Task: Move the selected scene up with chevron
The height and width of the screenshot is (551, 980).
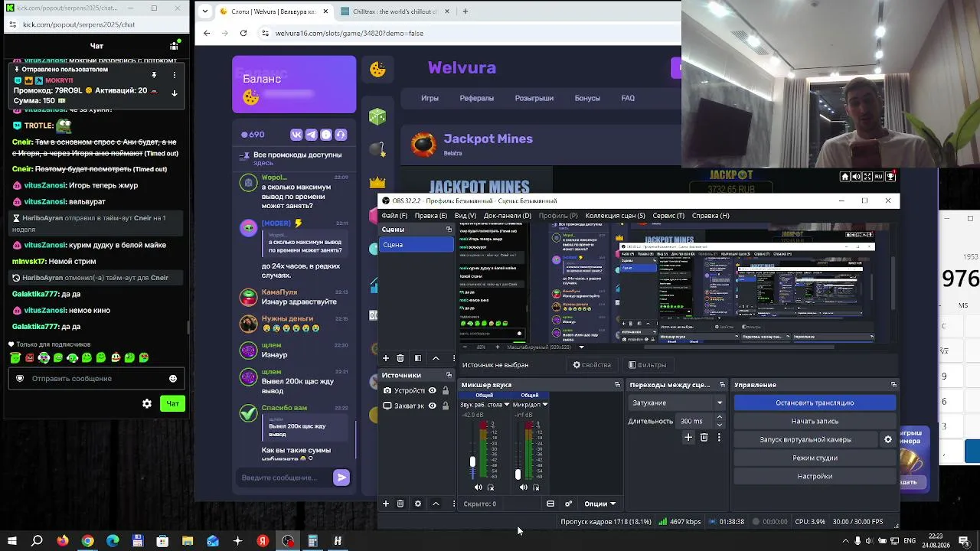Action: 436,358
